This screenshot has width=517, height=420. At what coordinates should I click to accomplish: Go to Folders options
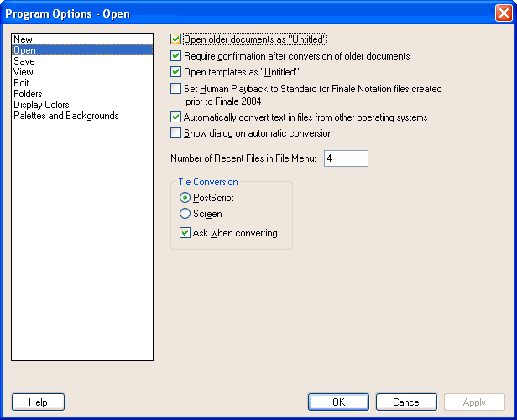(x=82, y=94)
